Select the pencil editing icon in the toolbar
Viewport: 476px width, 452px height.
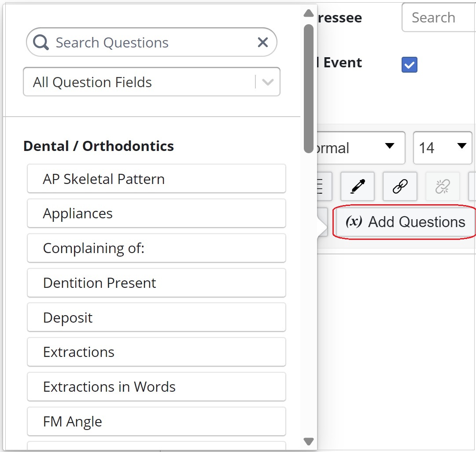[357, 186]
